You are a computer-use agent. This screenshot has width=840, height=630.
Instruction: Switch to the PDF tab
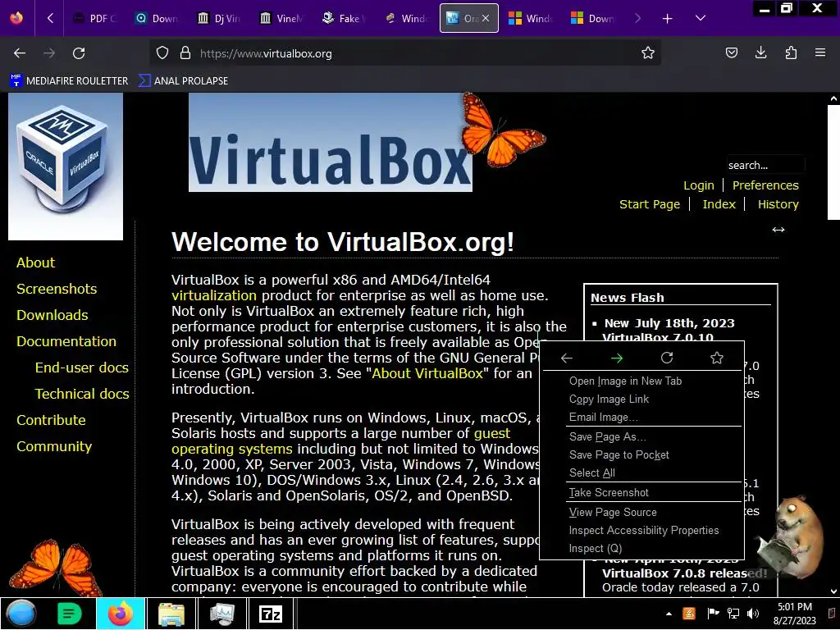(x=95, y=18)
